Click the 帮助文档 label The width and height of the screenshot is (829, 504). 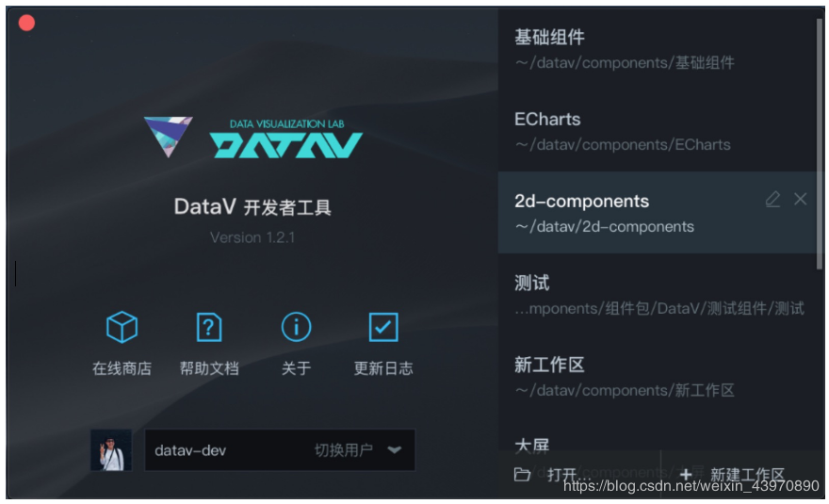coord(209,368)
